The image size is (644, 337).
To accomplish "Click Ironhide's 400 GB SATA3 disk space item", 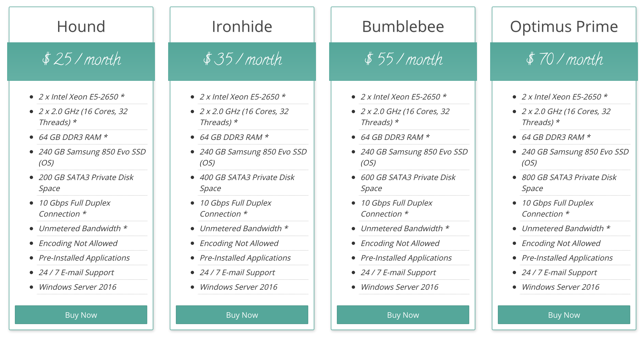I will (x=247, y=183).
